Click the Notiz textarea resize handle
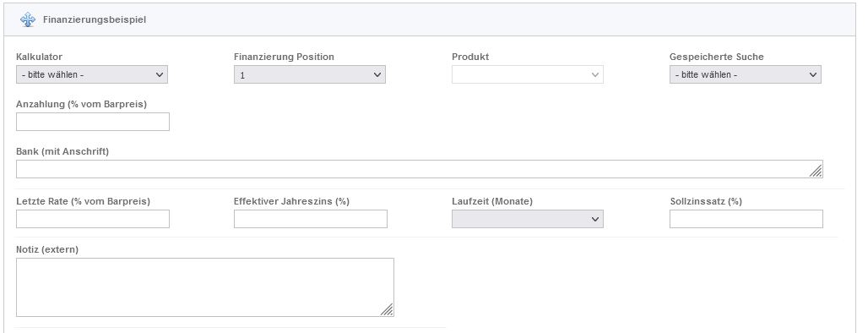868x333 pixels. [x=387, y=309]
